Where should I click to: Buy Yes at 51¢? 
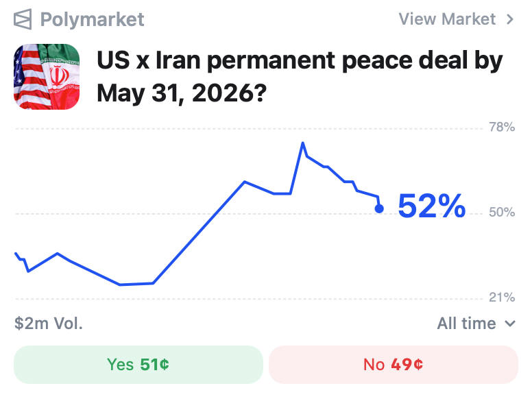click(138, 365)
